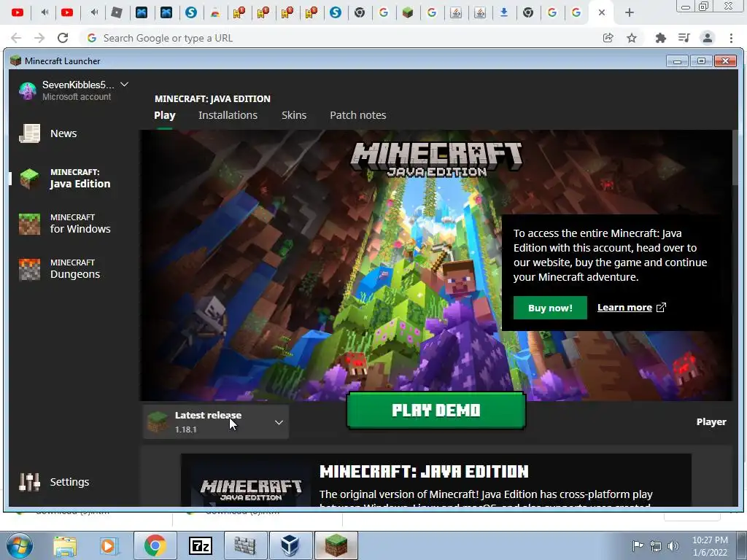Click the launcher's vertical scrollbar
747x560 pixels.
click(x=735, y=157)
